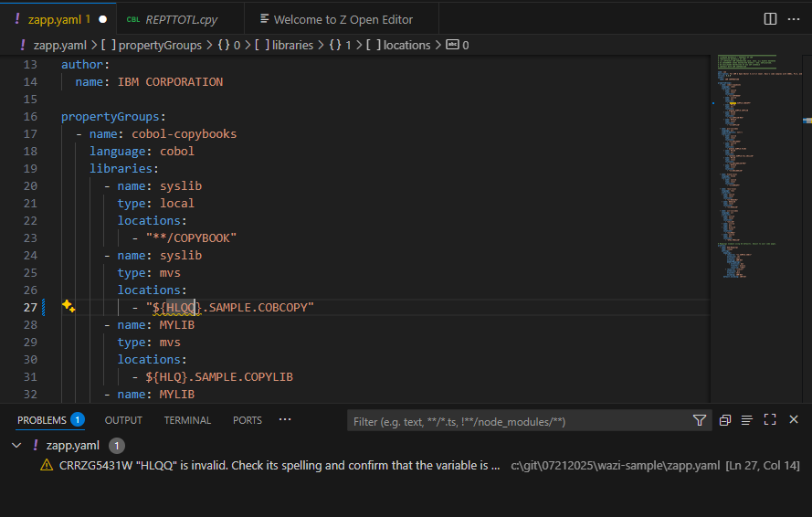
Task: Click the [Ln 27, Col 14] location text
Action: tap(763, 465)
